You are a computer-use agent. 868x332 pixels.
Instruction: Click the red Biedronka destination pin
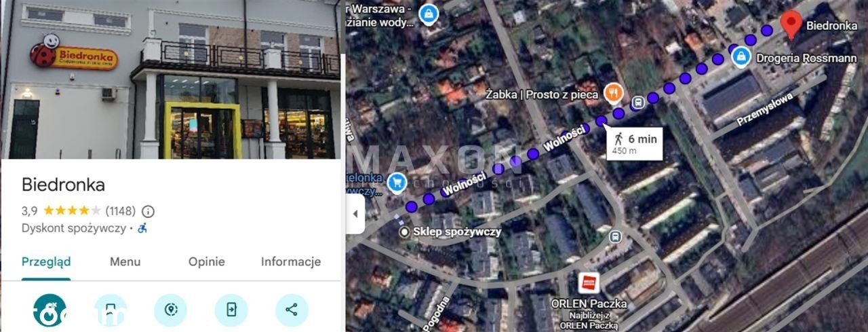point(791,25)
